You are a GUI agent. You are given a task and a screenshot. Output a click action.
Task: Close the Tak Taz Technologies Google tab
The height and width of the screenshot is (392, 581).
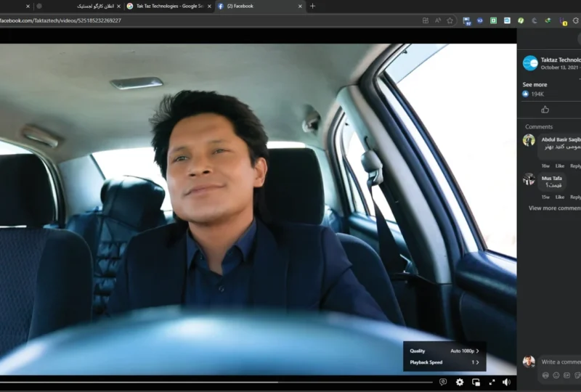(x=209, y=7)
